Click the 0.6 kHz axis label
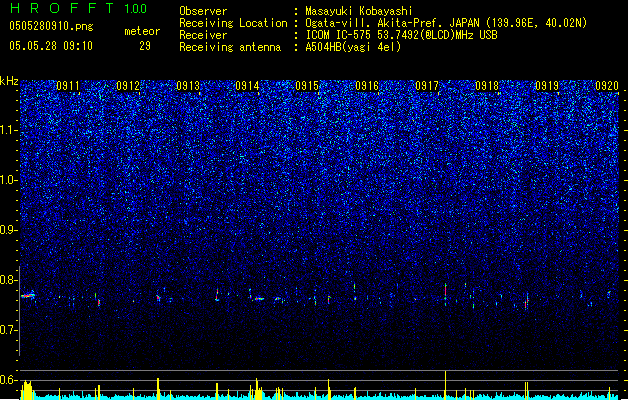 tap(9, 380)
